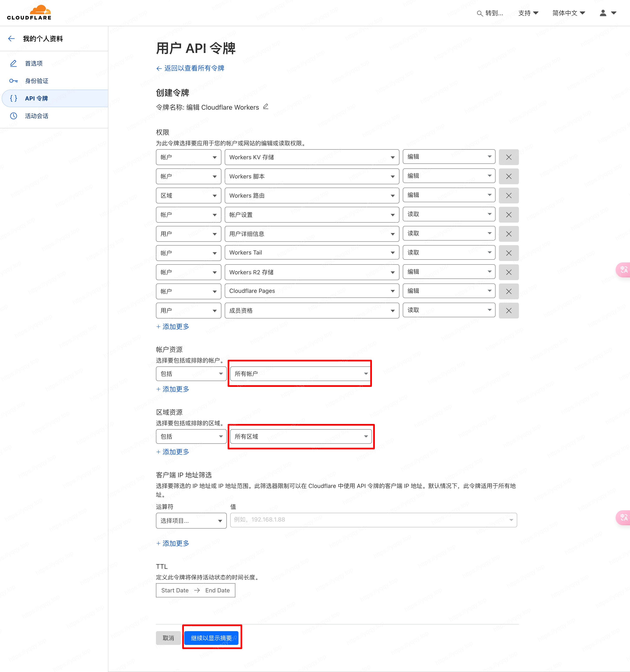Open the Workers R2 存储 permission dropdown
The width and height of the screenshot is (630, 672).
[x=311, y=272]
